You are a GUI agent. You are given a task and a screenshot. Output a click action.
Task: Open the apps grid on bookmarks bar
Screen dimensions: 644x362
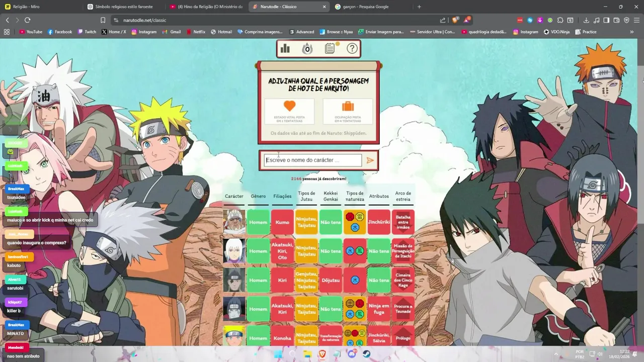click(x=7, y=32)
